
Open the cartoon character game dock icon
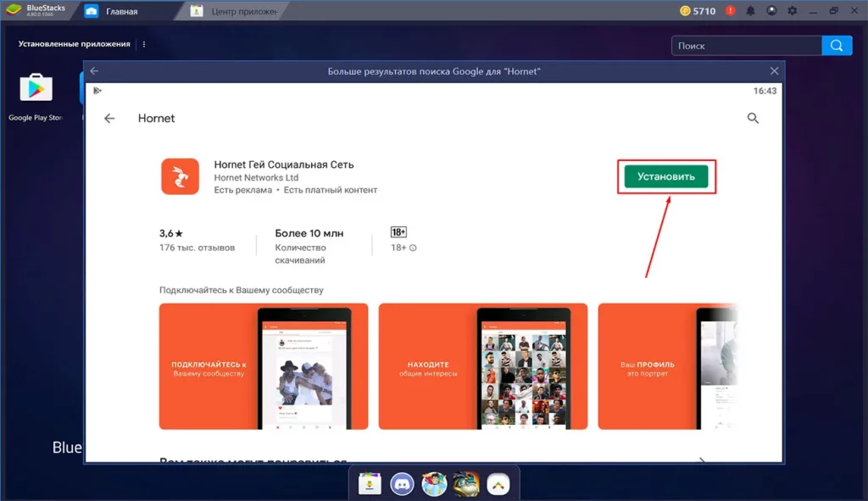[434, 484]
